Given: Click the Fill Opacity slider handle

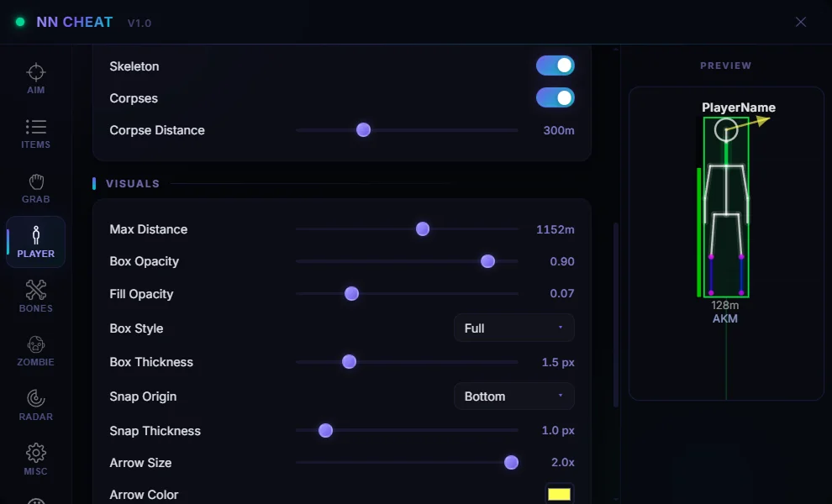Looking at the screenshot, I should pos(351,293).
